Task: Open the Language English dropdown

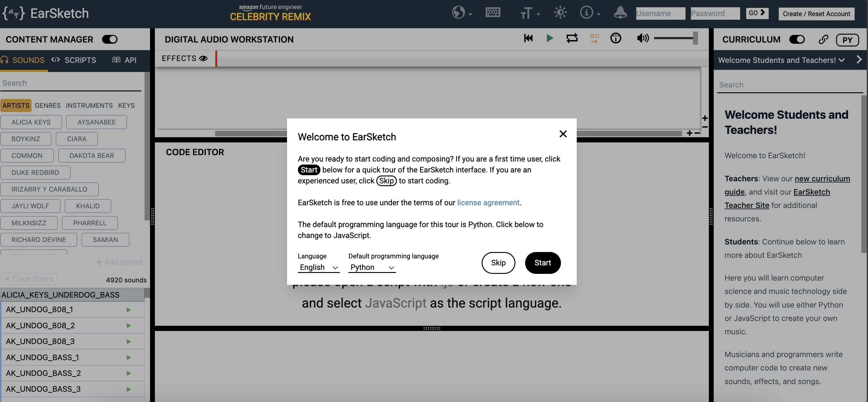Action: [x=318, y=267]
